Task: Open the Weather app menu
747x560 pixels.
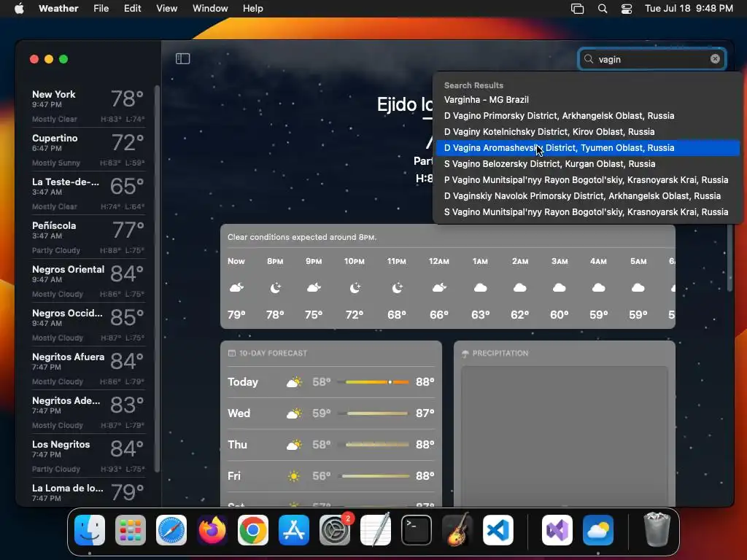Action: point(58,8)
